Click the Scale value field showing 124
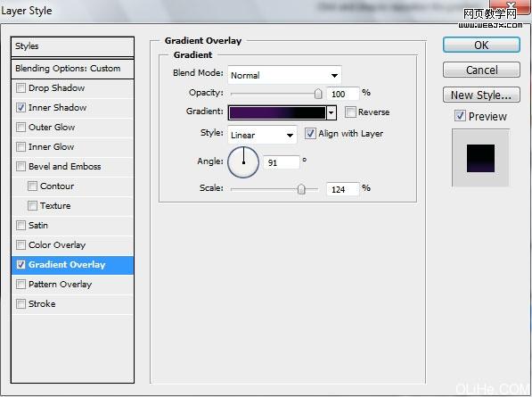 pos(342,189)
